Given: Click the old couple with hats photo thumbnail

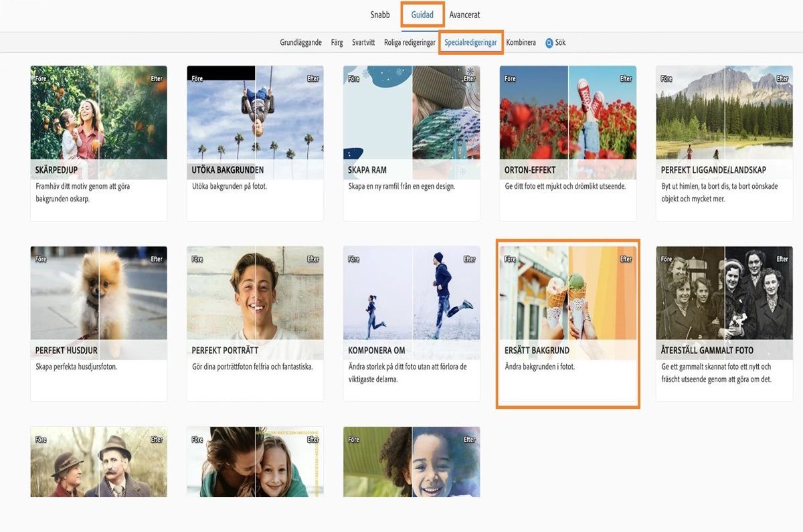Looking at the screenshot, I should (99, 462).
